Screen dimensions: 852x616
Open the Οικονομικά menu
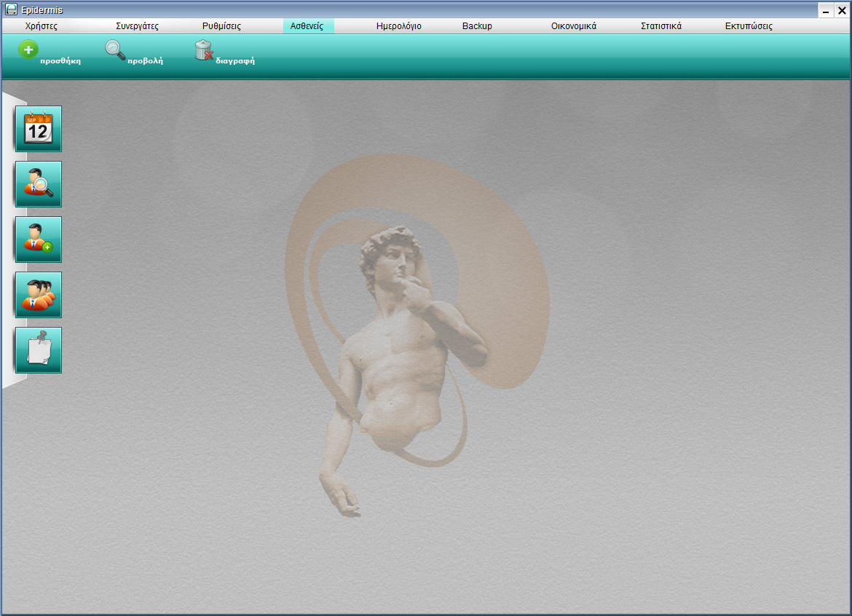[x=574, y=26]
